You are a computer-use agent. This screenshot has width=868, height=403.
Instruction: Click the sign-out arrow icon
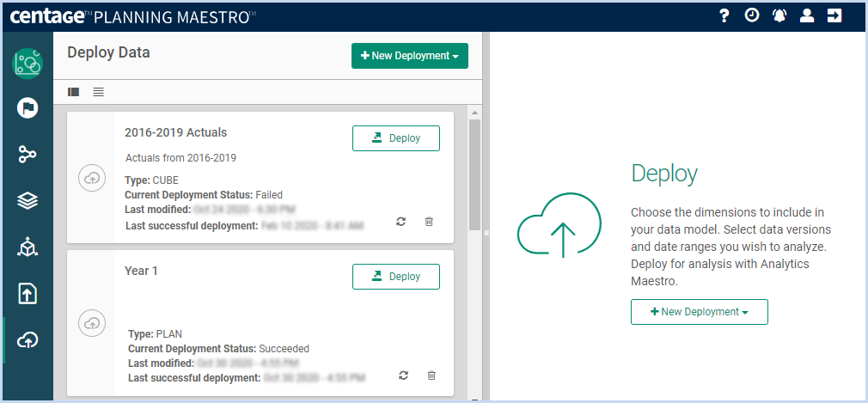tap(834, 15)
